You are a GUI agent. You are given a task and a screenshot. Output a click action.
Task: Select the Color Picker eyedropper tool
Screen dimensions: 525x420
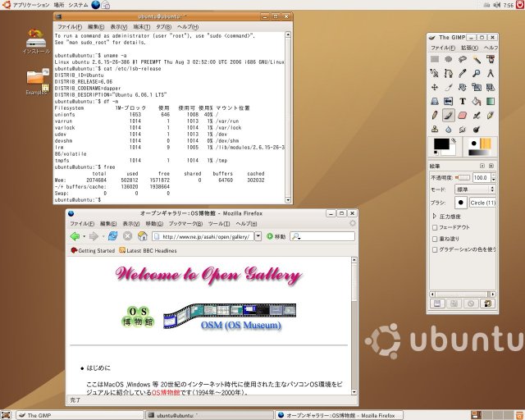tap(463, 73)
